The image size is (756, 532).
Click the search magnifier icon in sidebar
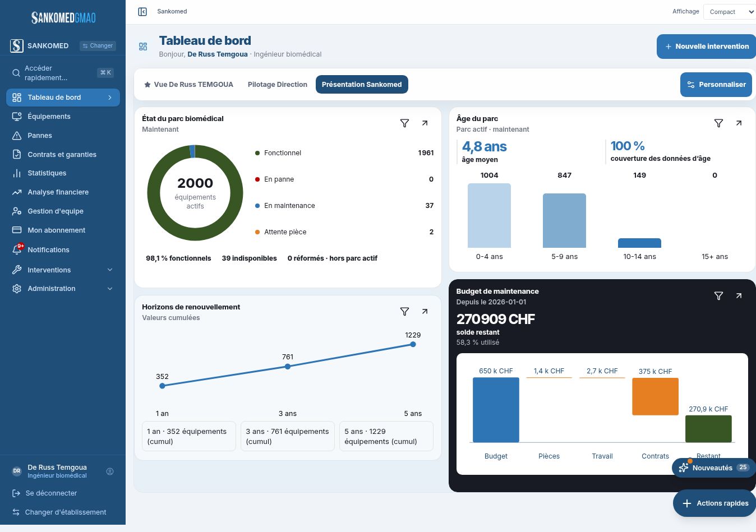(x=16, y=73)
